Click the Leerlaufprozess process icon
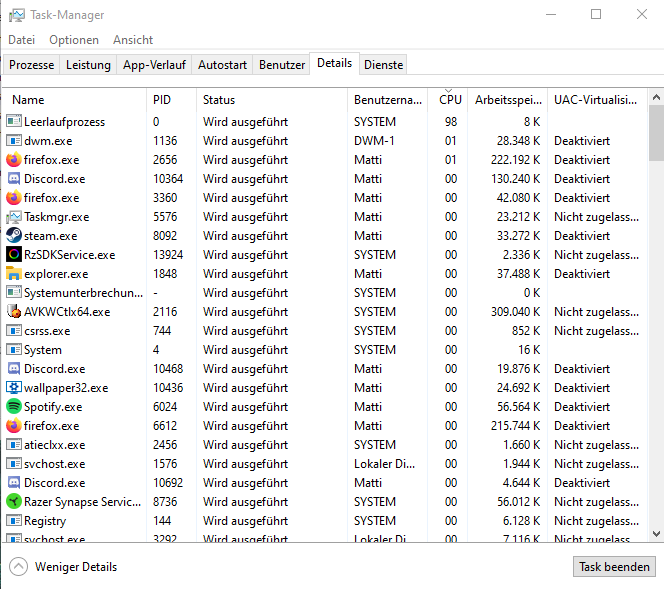 [x=14, y=122]
